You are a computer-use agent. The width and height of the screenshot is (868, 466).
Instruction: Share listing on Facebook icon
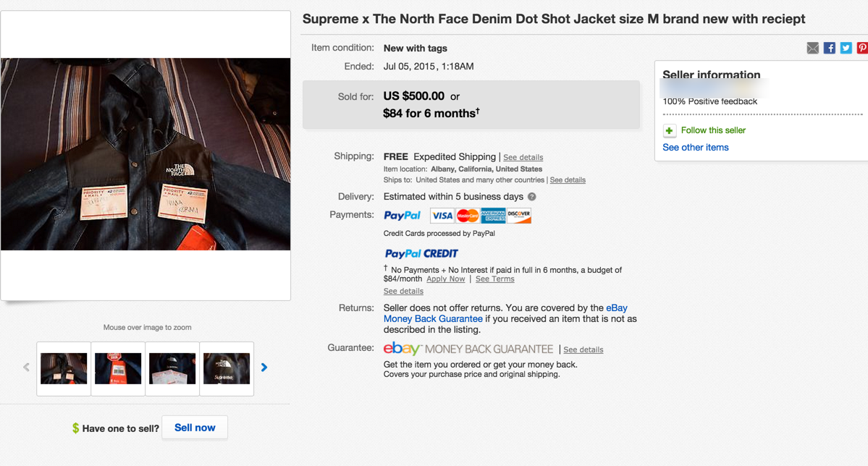coord(829,48)
